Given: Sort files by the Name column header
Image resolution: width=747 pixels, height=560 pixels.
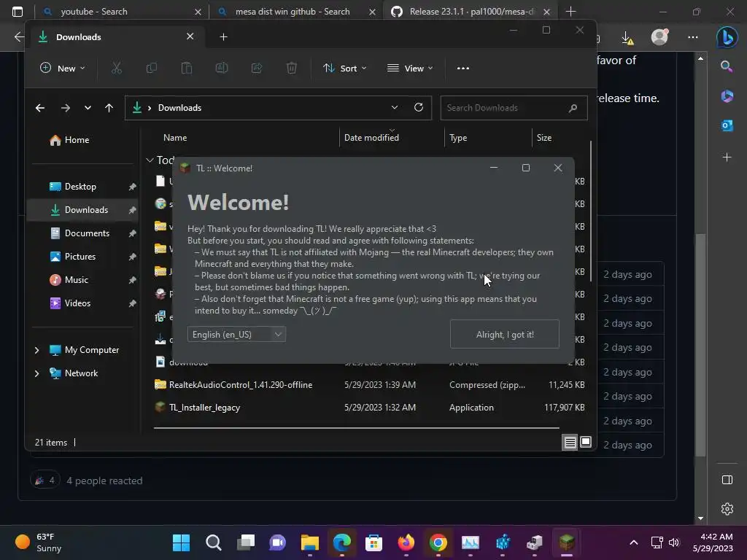Looking at the screenshot, I should [x=175, y=138].
